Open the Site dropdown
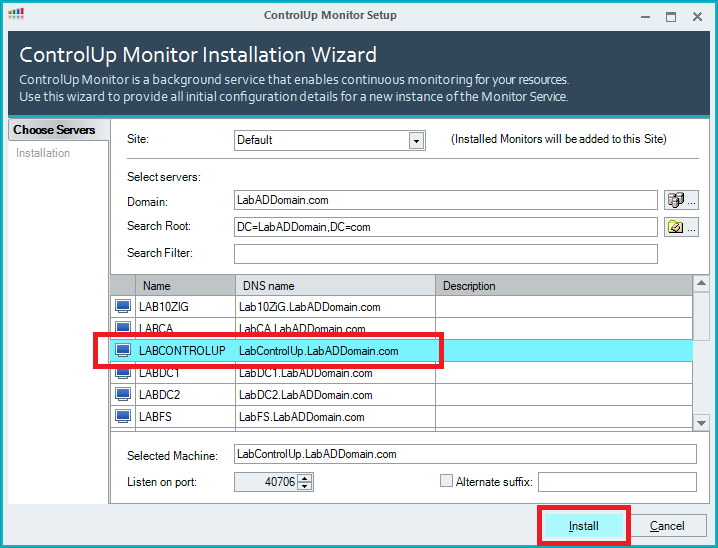The width and height of the screenshot is (718, 548). pyautogui.click(x=416, y=141)
